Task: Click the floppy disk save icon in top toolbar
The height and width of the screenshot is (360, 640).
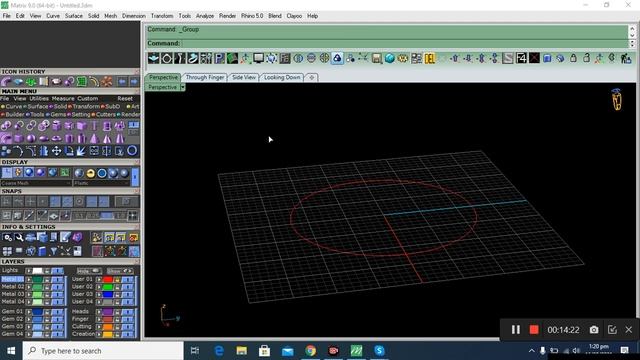Action: 376,58
